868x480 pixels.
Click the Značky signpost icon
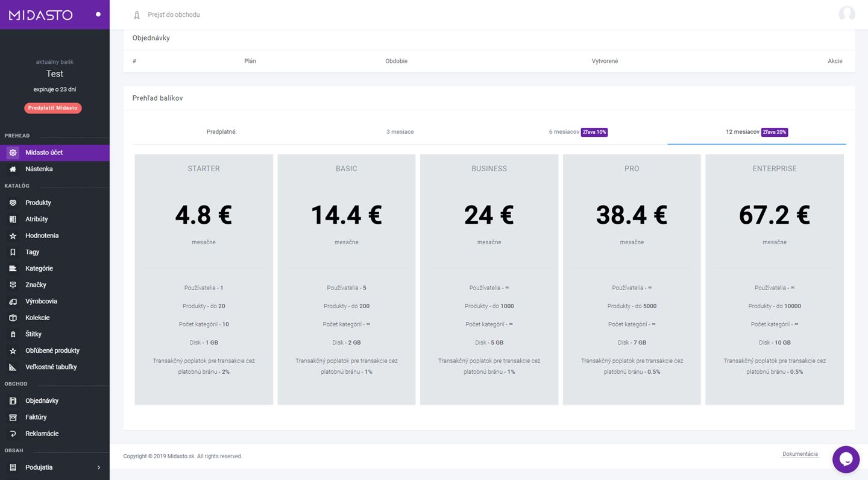[x=13, y=285]
